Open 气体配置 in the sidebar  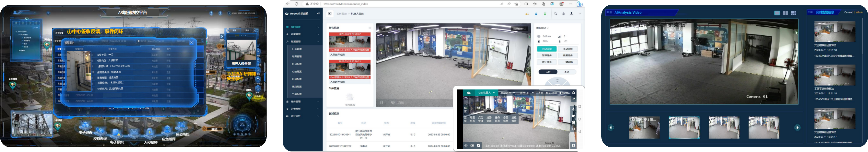click(297, 94)
